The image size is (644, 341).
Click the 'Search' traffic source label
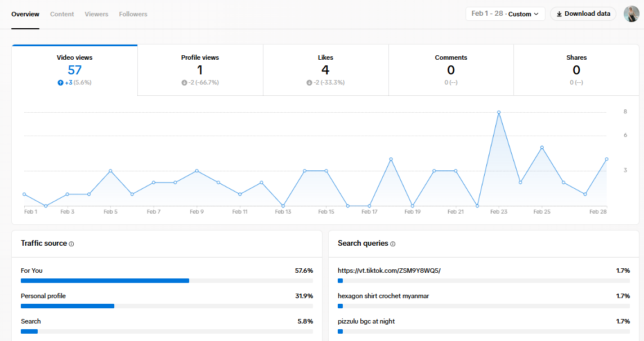tap(31, 321)
